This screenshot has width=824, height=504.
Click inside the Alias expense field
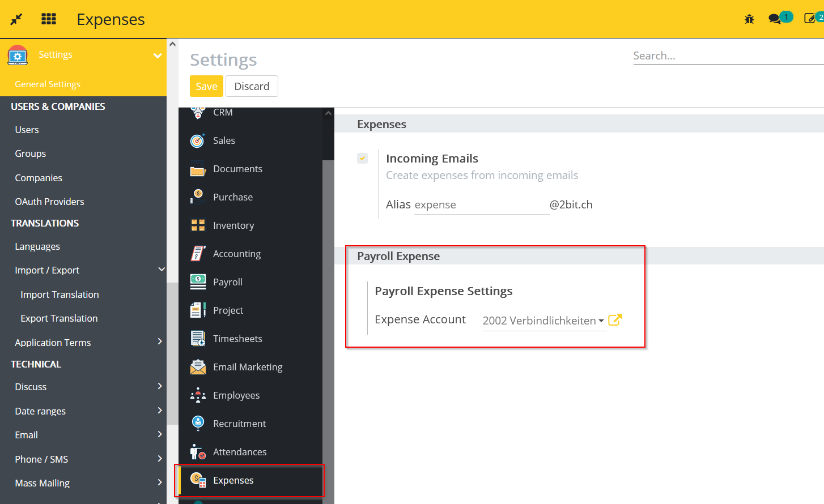point(482,204)
